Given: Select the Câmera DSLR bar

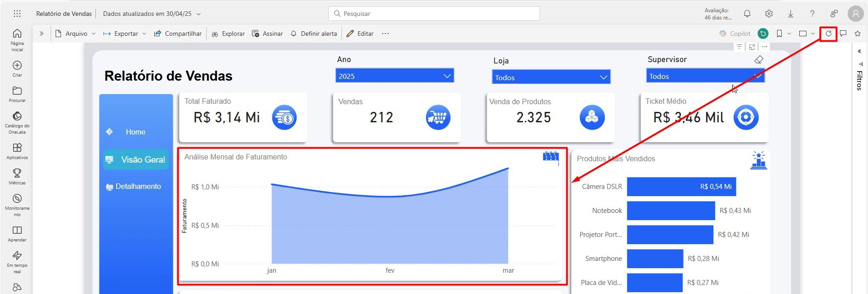Looking at the screenshot, I should [681, 187].
